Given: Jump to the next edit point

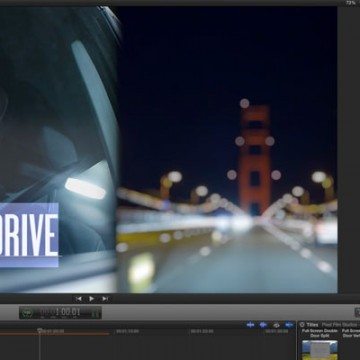Looking at the screenshot, I should [x=105, y=299].
